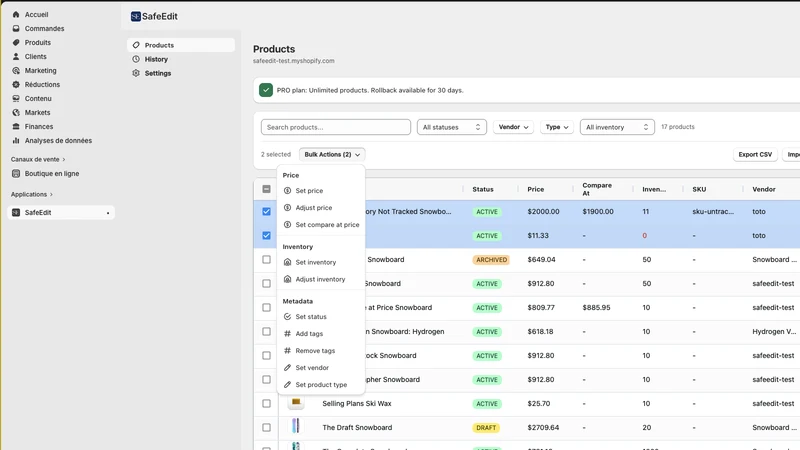Click Selling Plans Ski Wax thumbnail
The height and width of the screenshot is (450, 800).
[x=295, y=403]
